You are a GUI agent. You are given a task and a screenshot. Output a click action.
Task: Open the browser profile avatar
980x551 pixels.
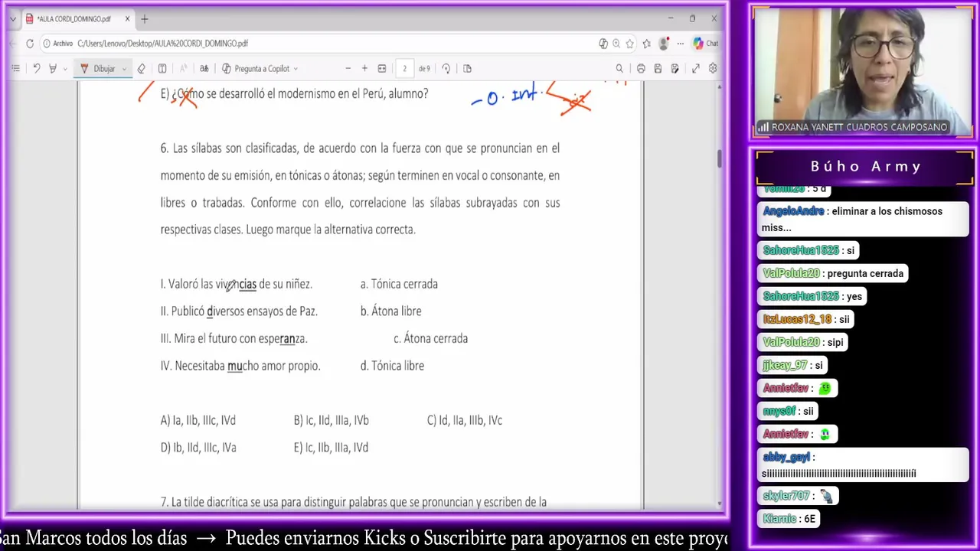tap(665, 44)
